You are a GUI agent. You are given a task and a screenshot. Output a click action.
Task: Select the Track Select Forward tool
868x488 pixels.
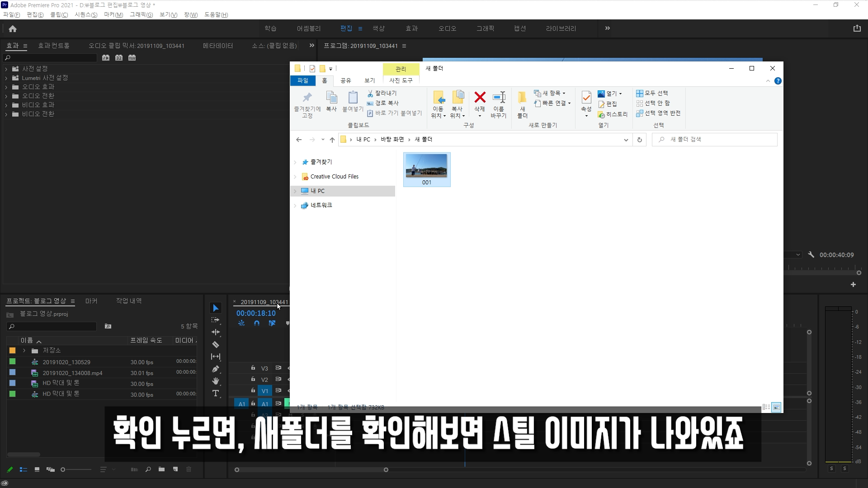click(216, 320)
